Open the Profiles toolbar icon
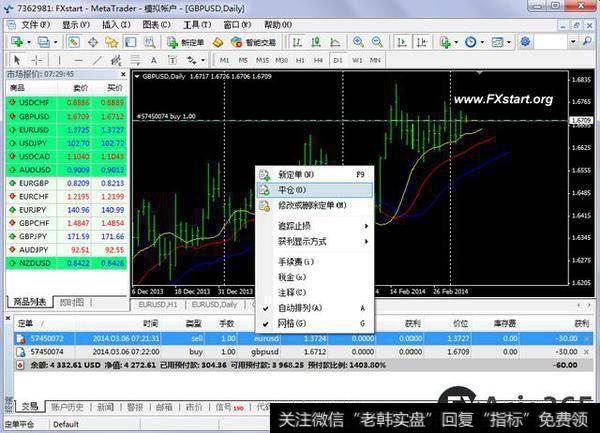 44,42
